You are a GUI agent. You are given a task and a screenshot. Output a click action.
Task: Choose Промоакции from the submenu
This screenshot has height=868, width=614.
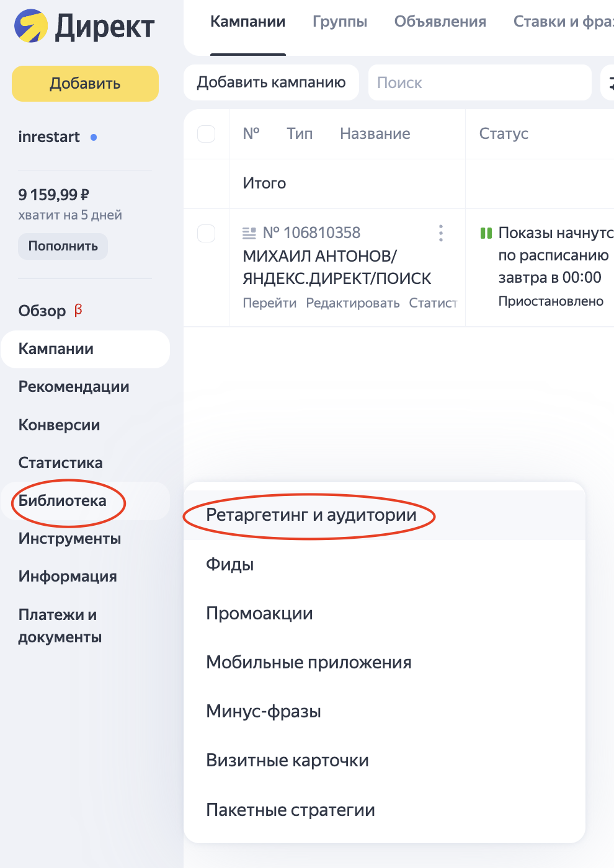click(385, 613)
